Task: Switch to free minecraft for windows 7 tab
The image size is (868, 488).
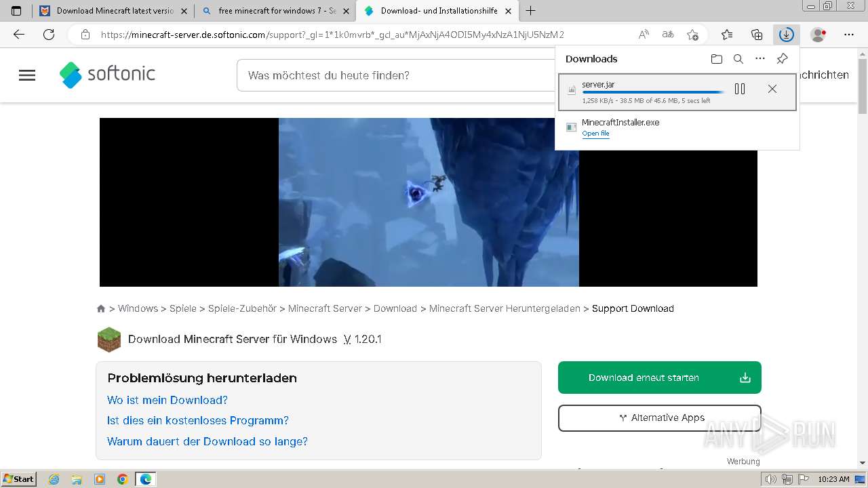Action: click(277, 11)
